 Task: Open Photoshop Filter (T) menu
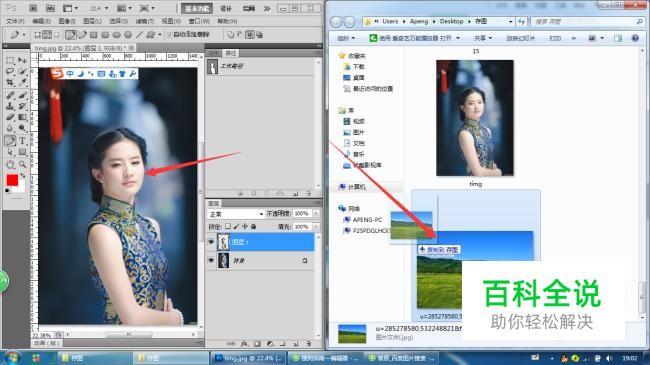click(x=145, y=21)
